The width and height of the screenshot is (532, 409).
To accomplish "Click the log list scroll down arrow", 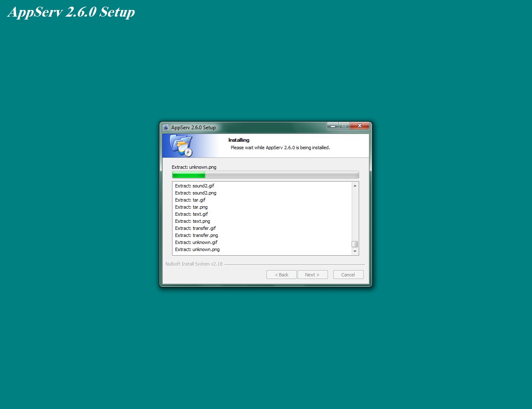I will tap(355, 251).
